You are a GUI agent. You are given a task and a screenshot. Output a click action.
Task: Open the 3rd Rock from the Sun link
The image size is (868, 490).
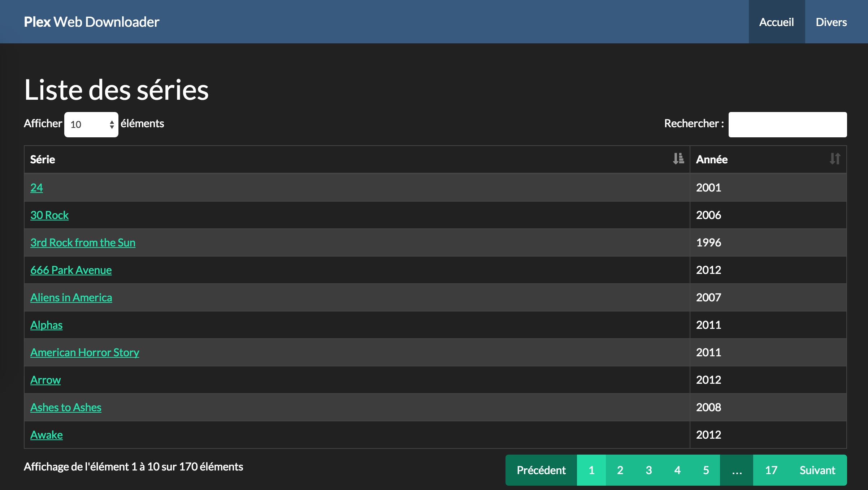tap(83, 243)
